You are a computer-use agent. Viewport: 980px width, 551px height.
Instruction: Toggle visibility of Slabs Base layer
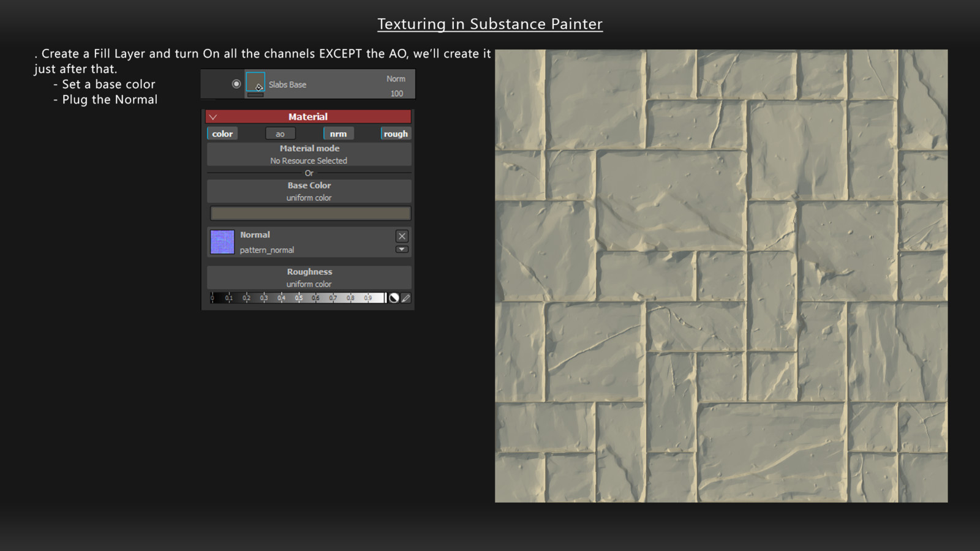[x=236, y=84]
